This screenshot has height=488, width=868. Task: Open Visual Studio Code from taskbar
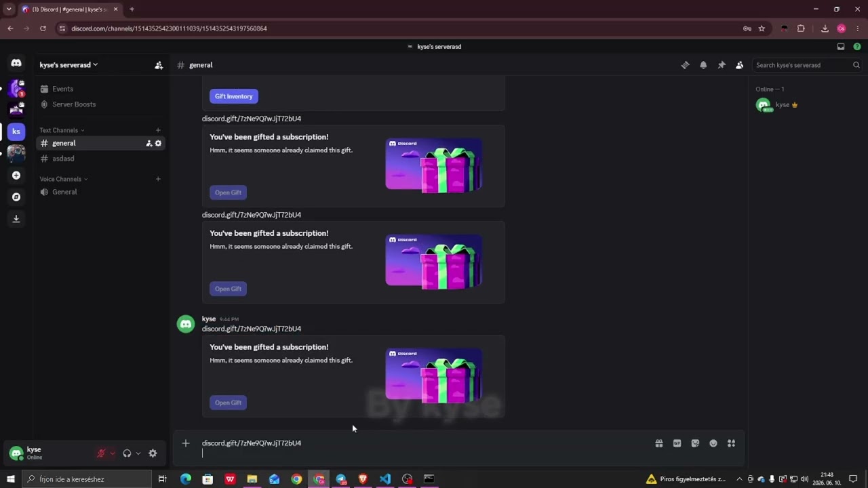(385, 479)
